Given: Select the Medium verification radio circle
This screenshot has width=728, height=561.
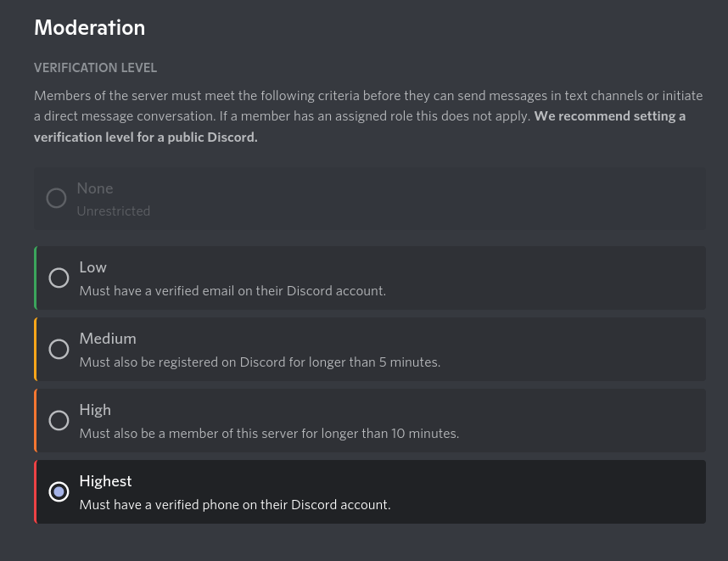Looking at the screenshot, I should coord(59,349).
